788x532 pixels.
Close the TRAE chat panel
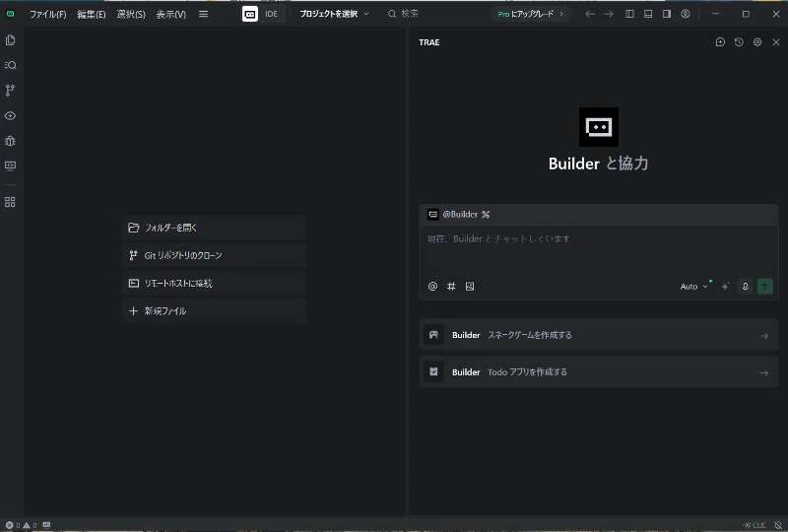point(776,42)
